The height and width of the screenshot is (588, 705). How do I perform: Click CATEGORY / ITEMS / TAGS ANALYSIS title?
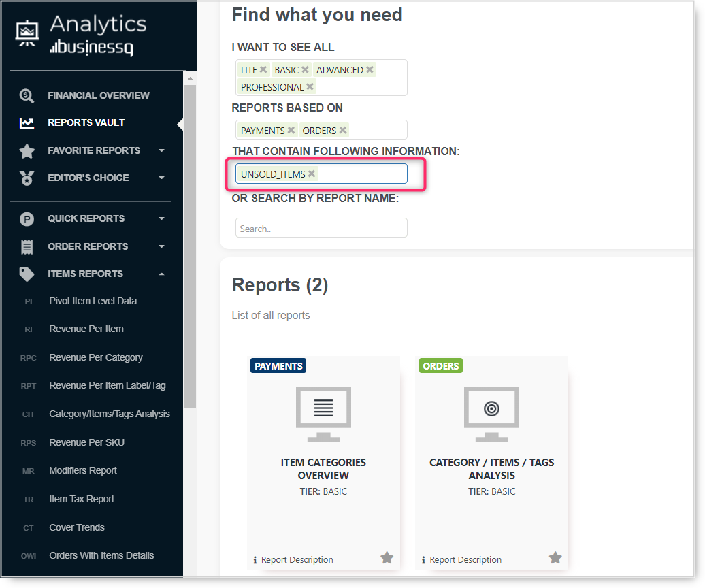click(x=491, y=470)
